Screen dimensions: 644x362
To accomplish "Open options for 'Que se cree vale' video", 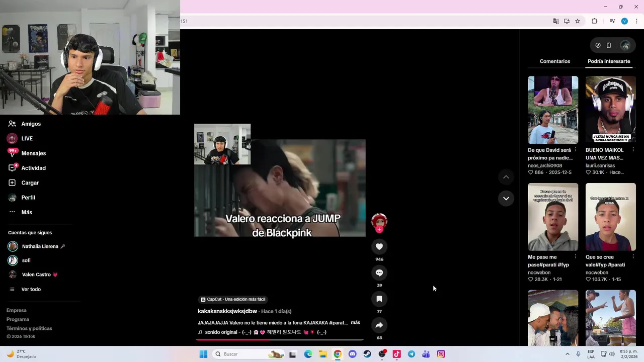I will (633, 257).
